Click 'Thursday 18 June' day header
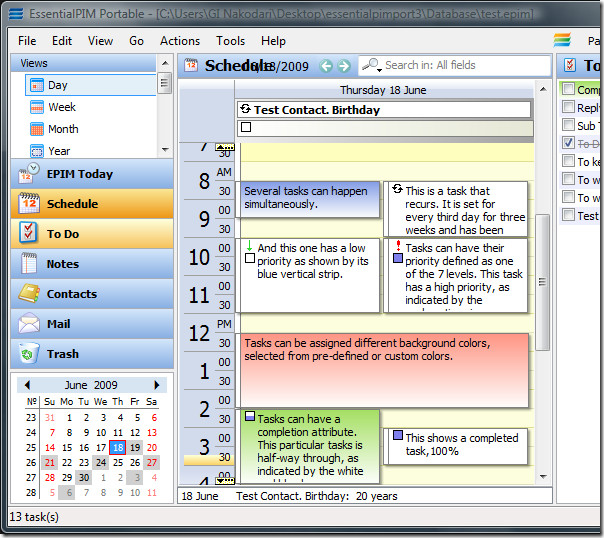604x538 pixels. (x=383, y=90)
